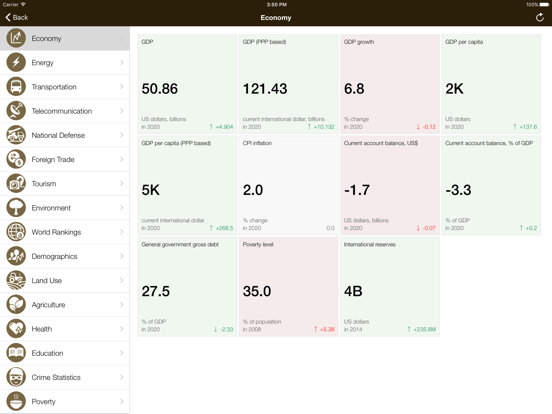Tap the World Rankings globe icon
The image size is (552, 414).
[16, 232]
